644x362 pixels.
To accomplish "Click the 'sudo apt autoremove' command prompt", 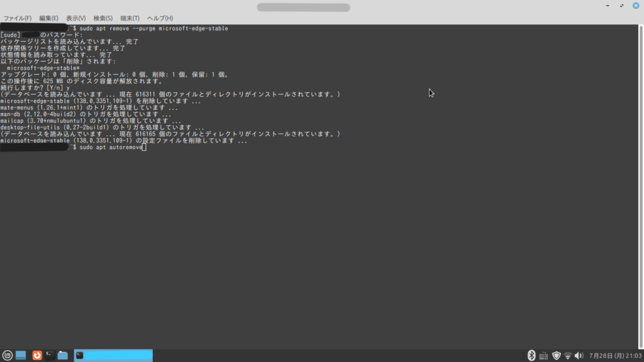I will point(111,147).
